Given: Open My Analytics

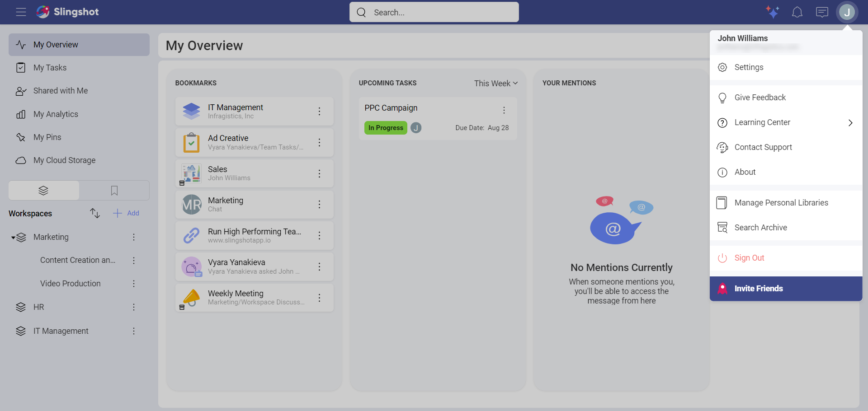Looking at the screenshot, I should (79, 114).
